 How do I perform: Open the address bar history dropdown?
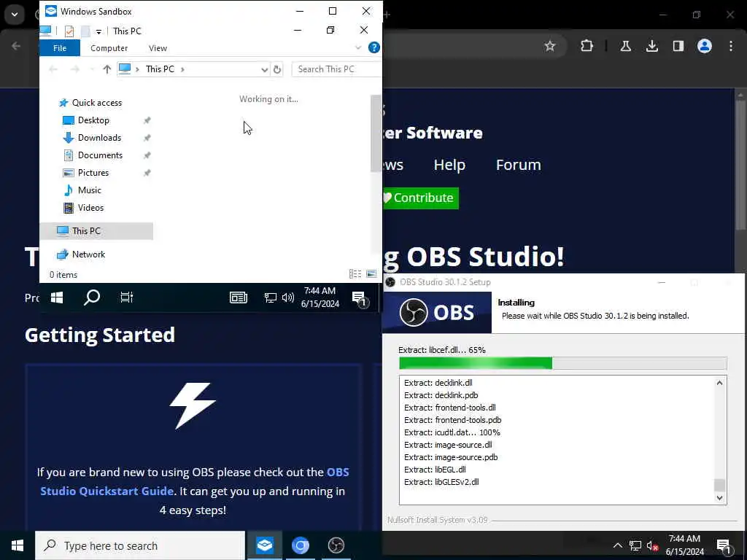(x=264, y=69)
